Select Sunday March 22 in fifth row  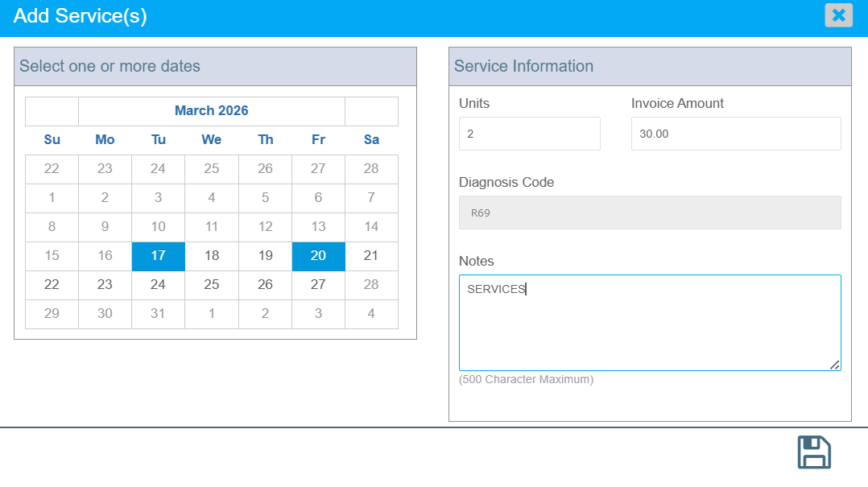click(52, 285)
